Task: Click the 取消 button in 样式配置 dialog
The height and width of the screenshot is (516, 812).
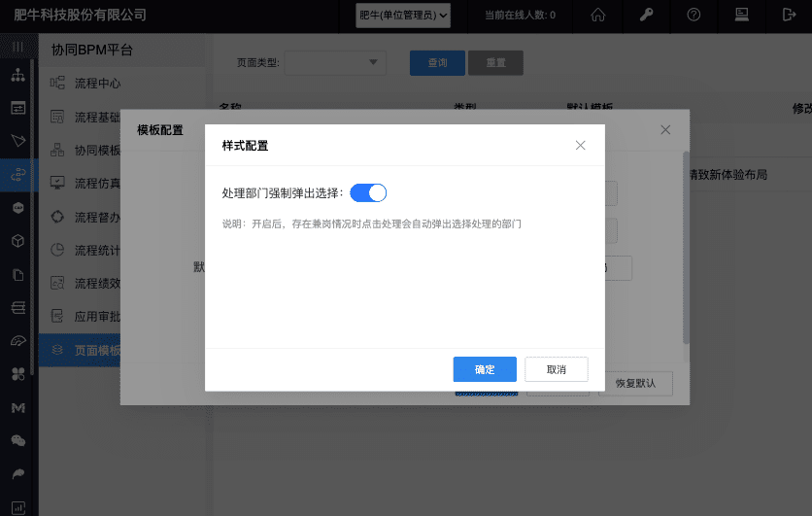Action: click(557, 369)
